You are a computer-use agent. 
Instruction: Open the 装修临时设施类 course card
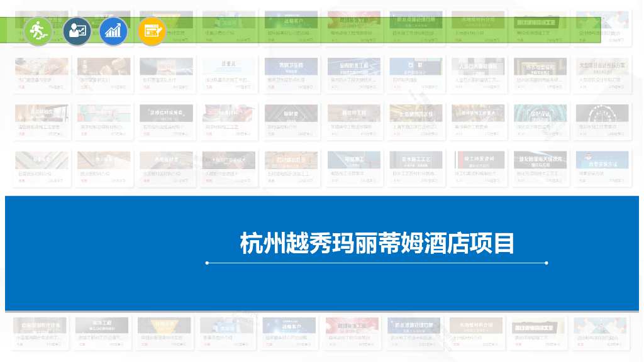(x=166, y=121)
